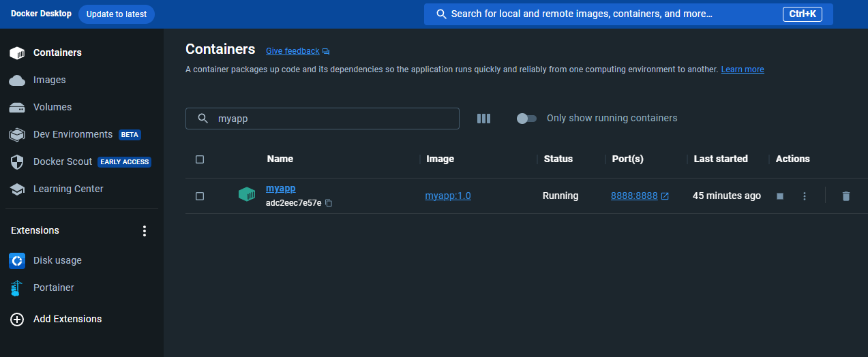Image resolution: width=868 pixels, height=357 pixels.
Task: Toggle Only show running containers
Action: point(526,119)
